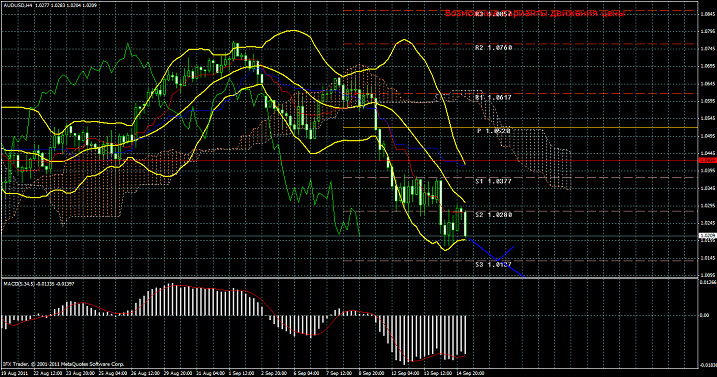Click the 14 Sep 20:00 time label
Image resolution: width=717 pixels, height=377 pixels.
(x=470, y=373)
